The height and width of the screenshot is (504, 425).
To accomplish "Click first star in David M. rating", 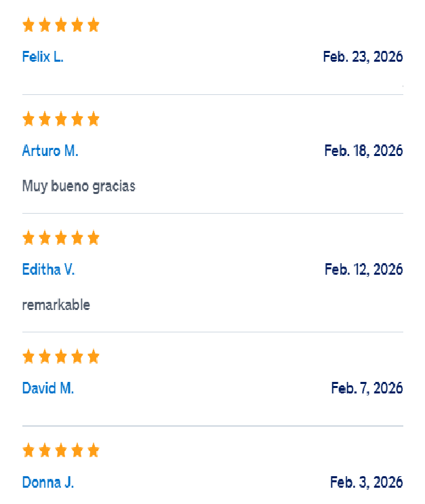I will click(28, 357).
